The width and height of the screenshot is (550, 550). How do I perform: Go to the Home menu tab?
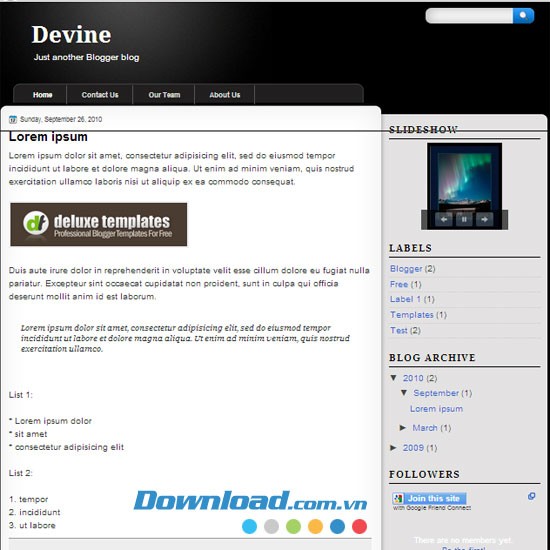point(42,95)
